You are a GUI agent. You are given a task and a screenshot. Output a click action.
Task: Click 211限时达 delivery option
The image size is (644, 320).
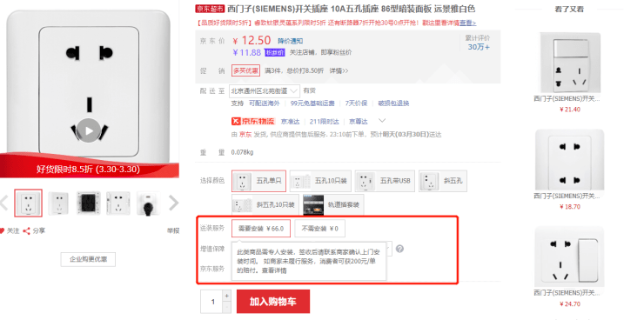[x=325, y=122]
